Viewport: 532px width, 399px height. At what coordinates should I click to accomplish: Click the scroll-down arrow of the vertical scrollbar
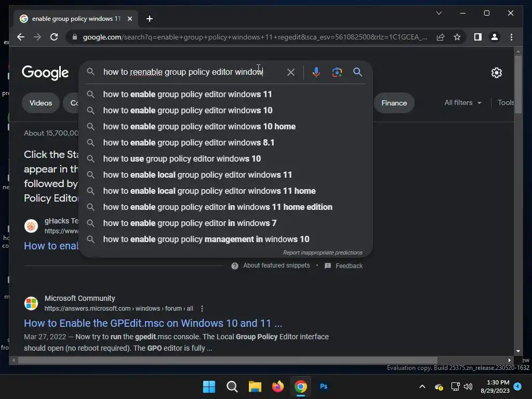pyautogui.click(x=518, y=351)
